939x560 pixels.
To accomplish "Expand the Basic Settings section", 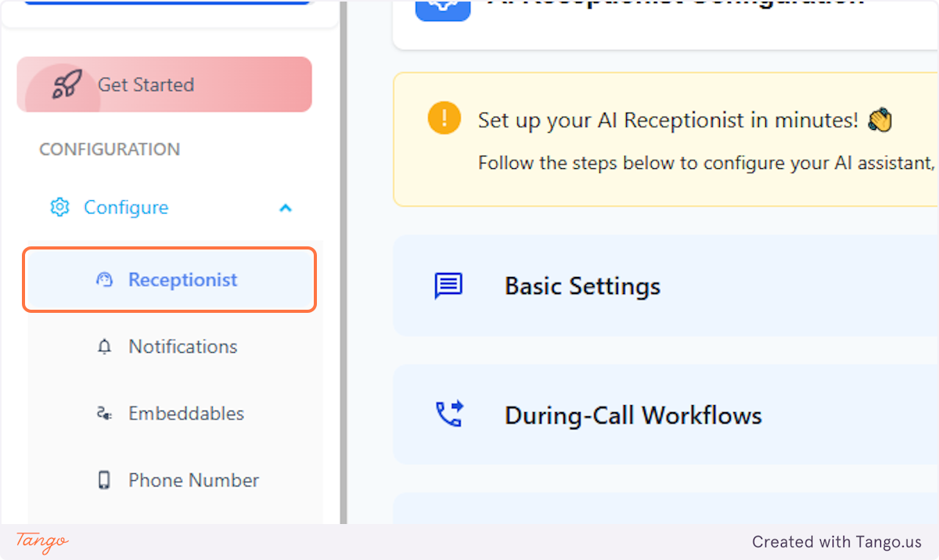I will pos(582,285).
